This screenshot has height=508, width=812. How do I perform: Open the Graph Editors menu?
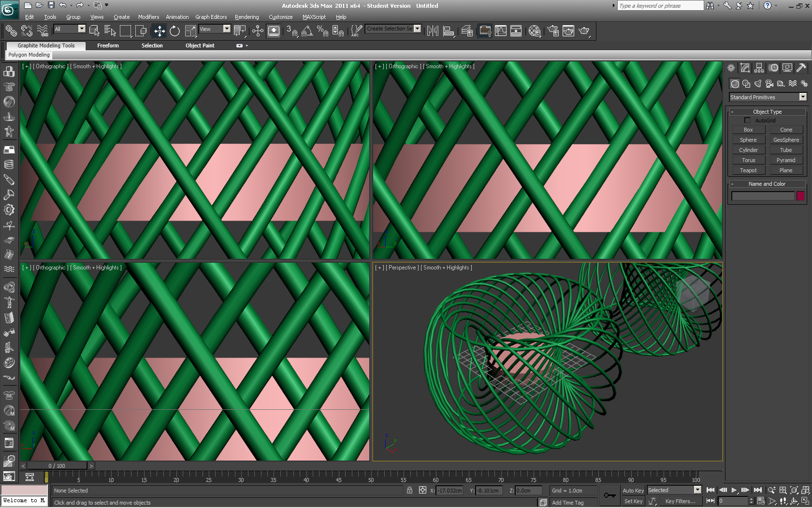tap(211, 17)
